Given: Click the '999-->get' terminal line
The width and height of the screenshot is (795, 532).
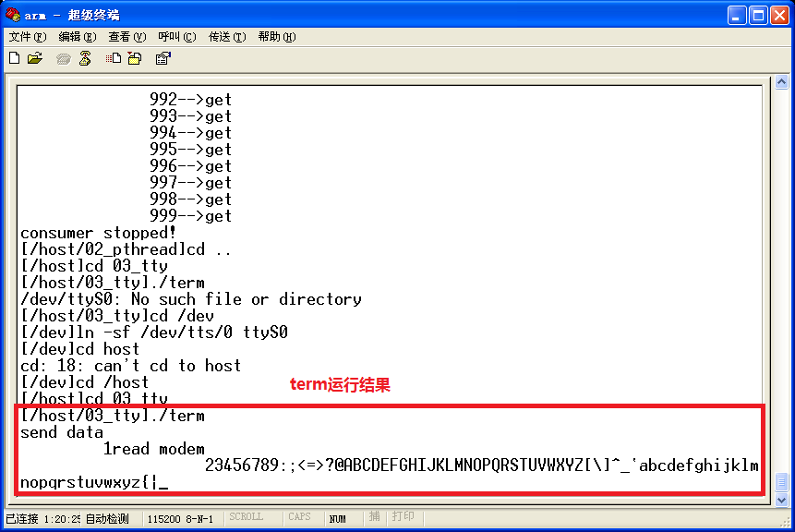Looking at the screenshot, I should (x=190, y=216).
